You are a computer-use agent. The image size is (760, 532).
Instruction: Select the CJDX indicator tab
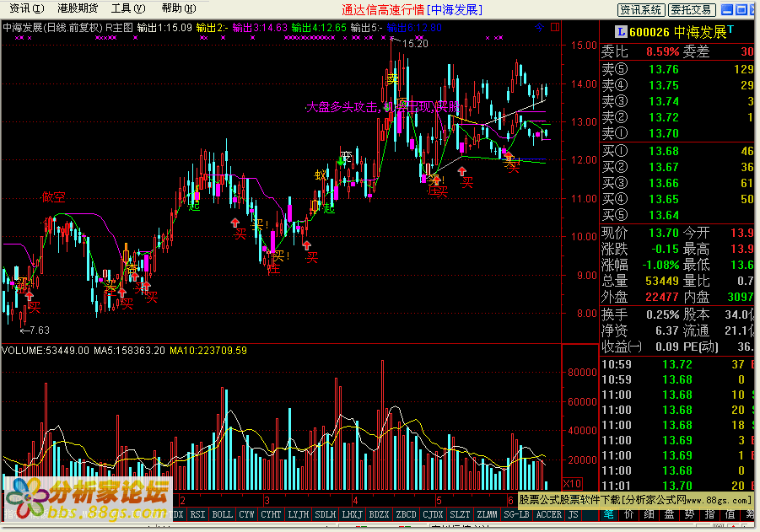click(433, 514)
